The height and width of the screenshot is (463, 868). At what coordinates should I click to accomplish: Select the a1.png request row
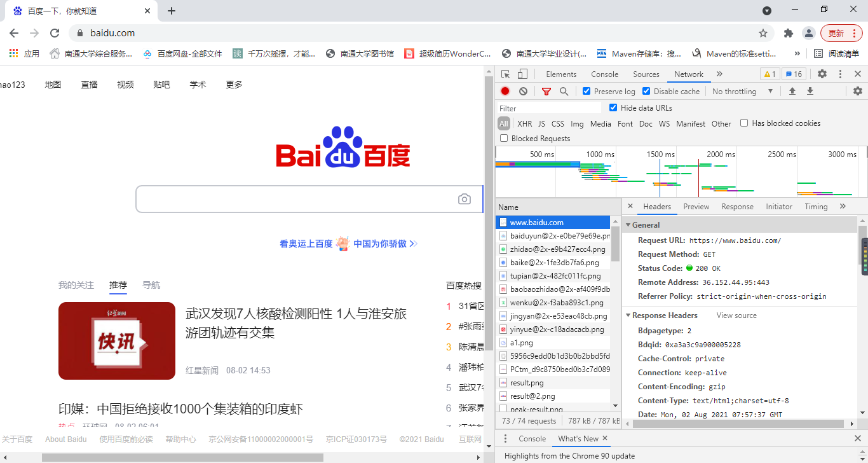pyautogui.click(x=553, y=343)
